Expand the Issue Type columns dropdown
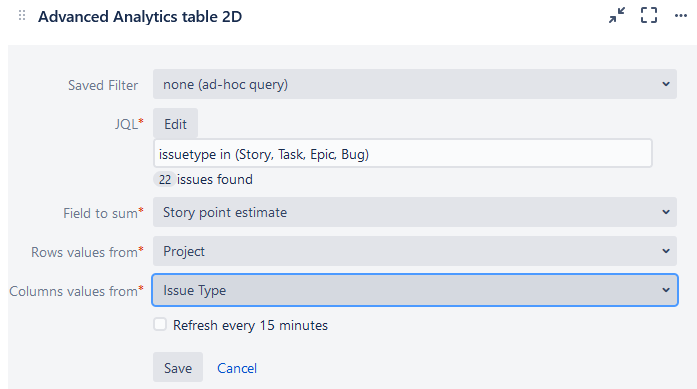The height and width of the screenshot is (389, 697). [x=415, y=290]
